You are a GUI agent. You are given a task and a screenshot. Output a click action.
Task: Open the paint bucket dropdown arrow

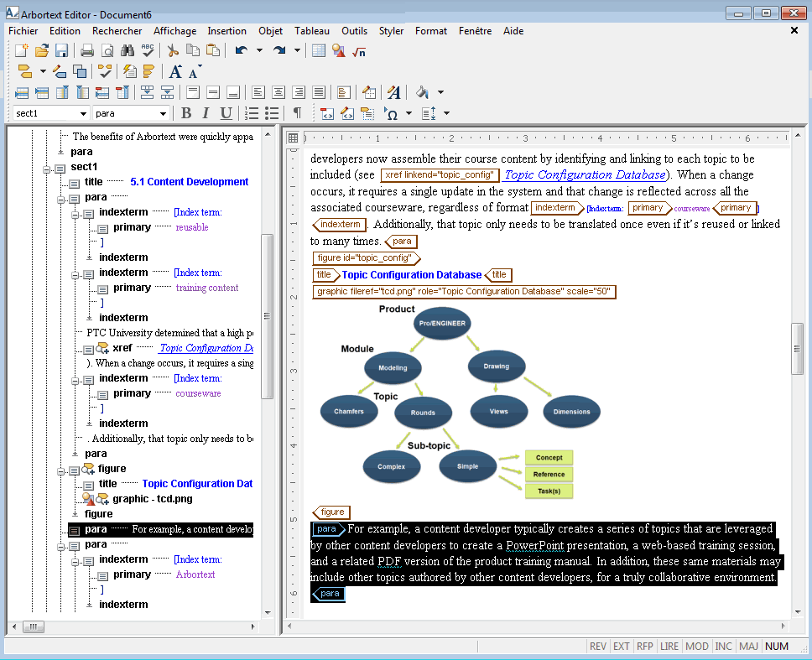point(440,92)
